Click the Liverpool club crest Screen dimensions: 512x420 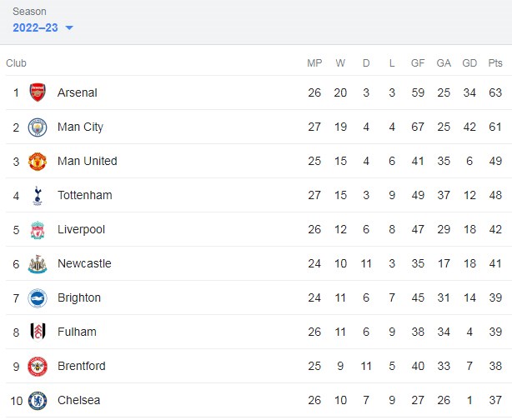pyautogui.click(x=38, y=229)
